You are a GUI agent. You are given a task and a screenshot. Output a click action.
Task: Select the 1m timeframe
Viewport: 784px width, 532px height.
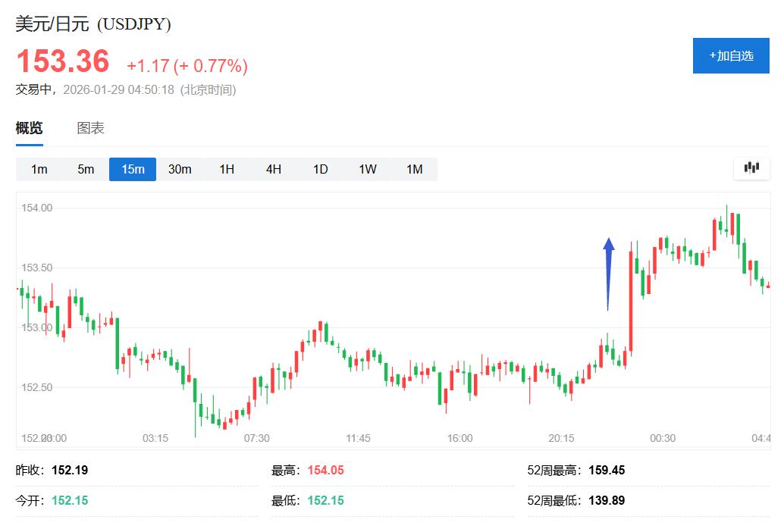point(39,169)
